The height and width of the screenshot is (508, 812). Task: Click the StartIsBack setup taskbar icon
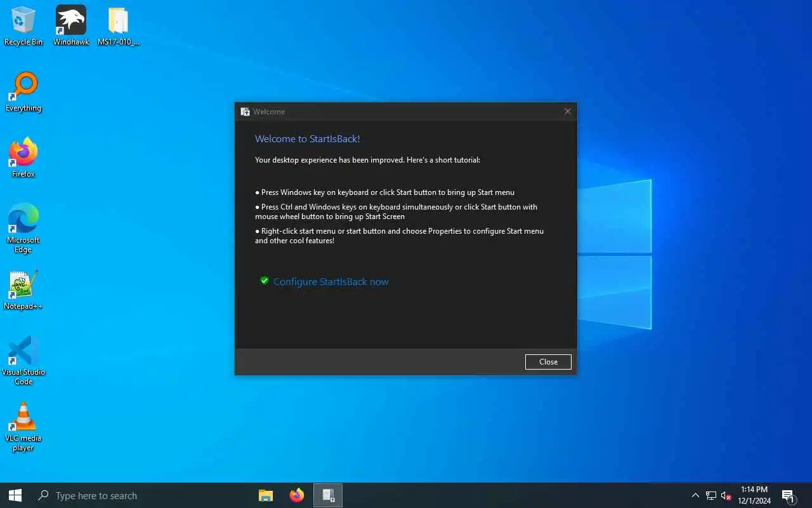click(x=328, y=495)
